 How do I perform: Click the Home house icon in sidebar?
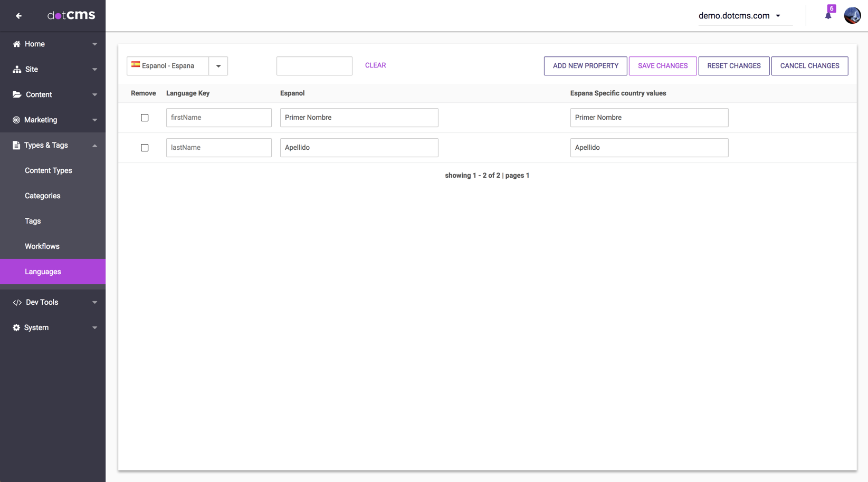[x=16, y=44]
